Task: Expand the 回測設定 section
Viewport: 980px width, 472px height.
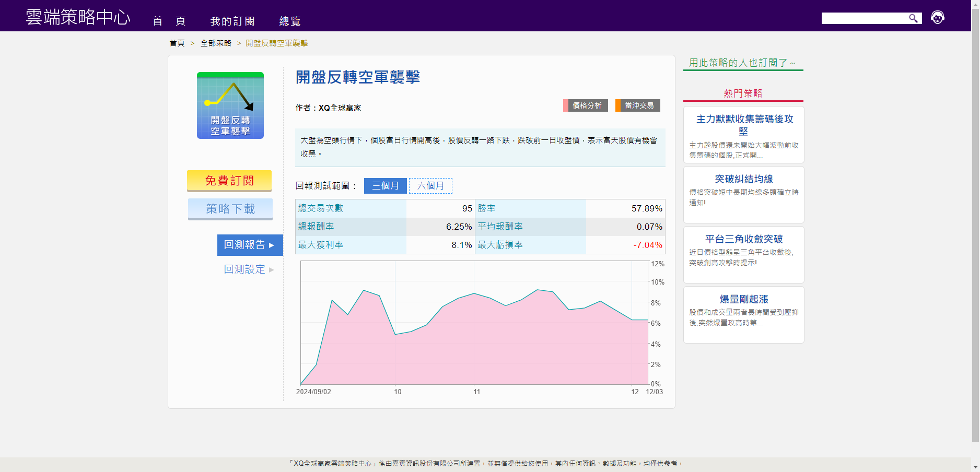Action: [249, 269]
